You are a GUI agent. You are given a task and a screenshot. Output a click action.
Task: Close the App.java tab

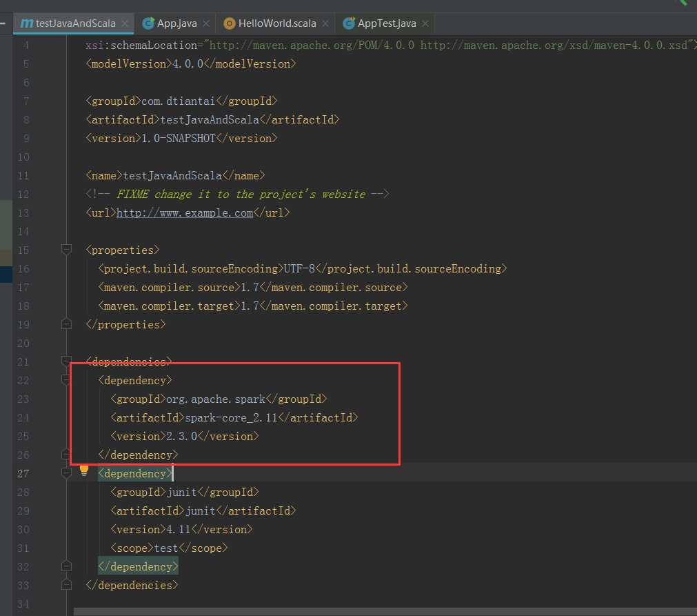(x=206, y=23)
